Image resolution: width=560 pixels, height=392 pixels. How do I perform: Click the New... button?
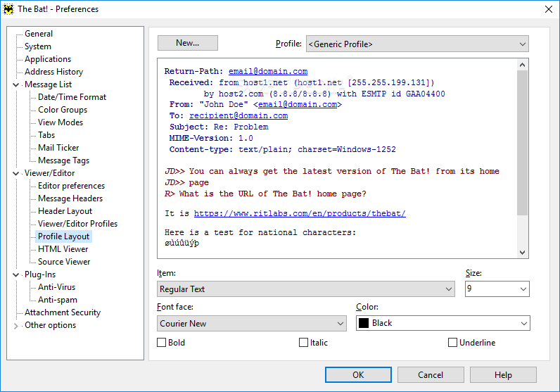coord(188,43)
